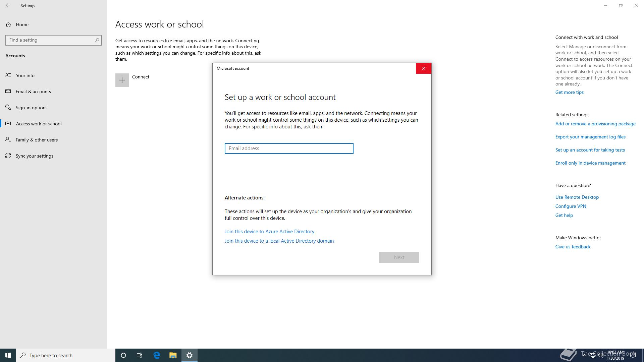The height and width of the screenshot is (362, 644).
Task: Click Set up an account for taking tests
Action: tap(590, 150)
